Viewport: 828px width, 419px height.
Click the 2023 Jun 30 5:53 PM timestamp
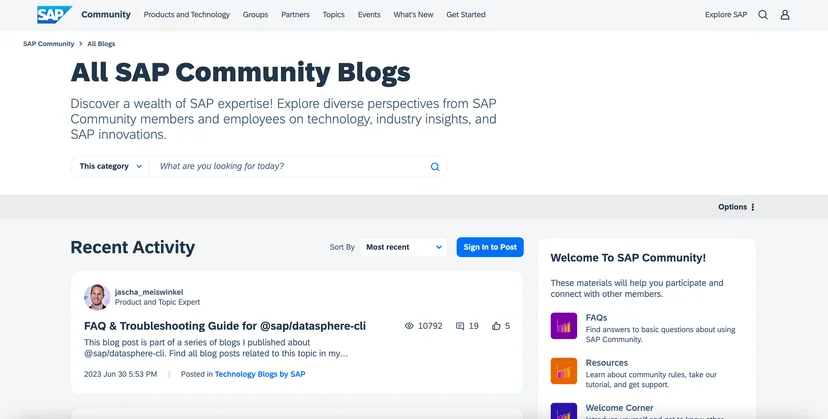120,374
